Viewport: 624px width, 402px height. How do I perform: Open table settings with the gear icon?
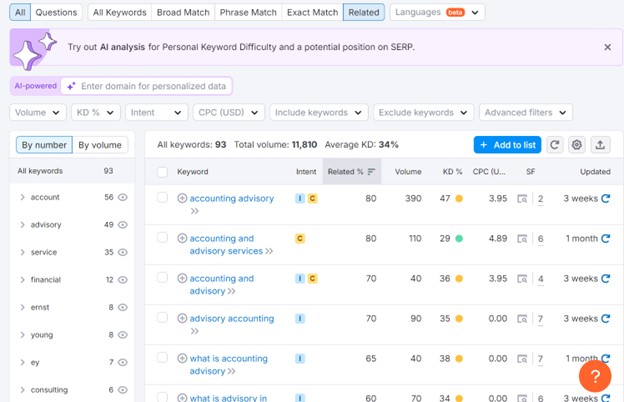(577, 145)
